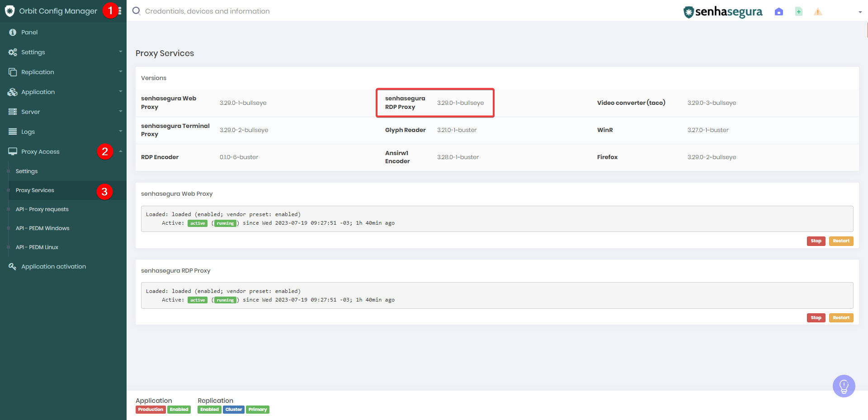Open the lightbulb help button
The height and width of the screenshot is (420, 868).
(x=844, y=386)
